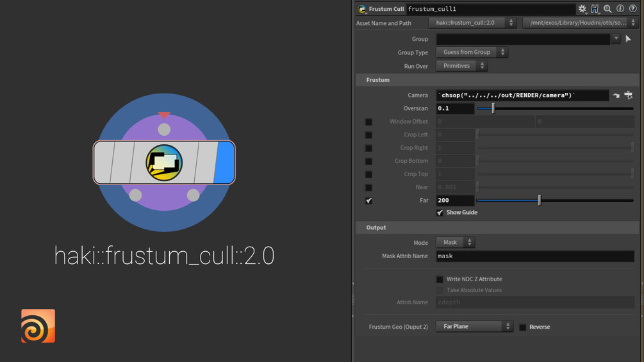Enable Write NDC Z Attribute checkbox
The height and width of the screenshot is (362, 644).
440,279
